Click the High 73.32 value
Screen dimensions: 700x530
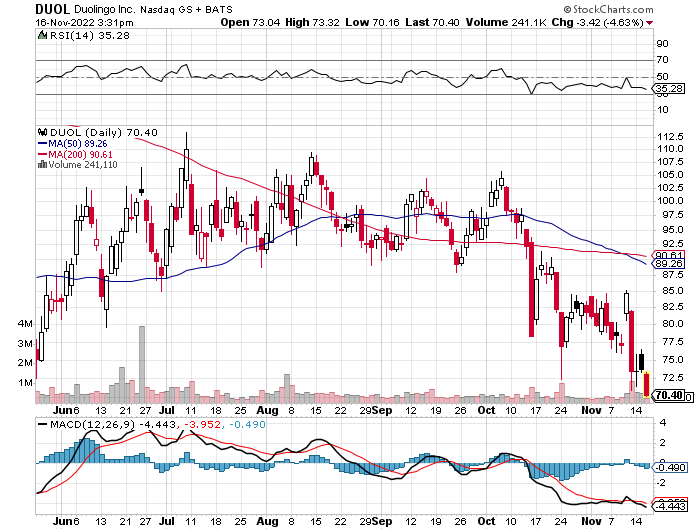[x=312, y=22]
